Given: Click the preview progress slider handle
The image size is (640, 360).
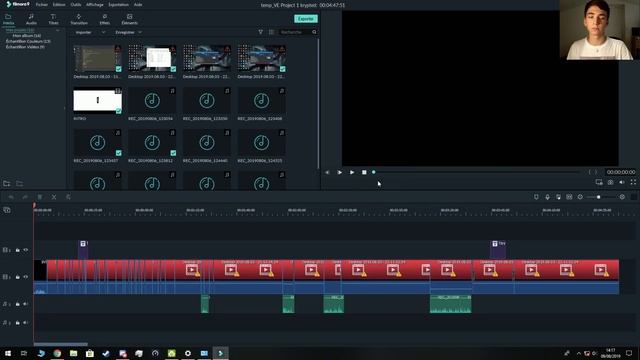Looking at the screenshot, I should [373, 172].
